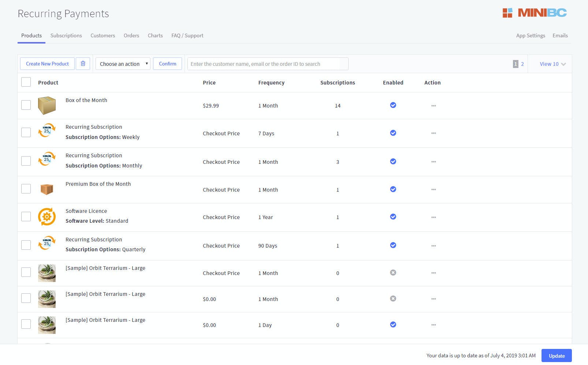
Task: Select Quarterly Recurring Subscription checkbox
Action: [x=26, y=245]
